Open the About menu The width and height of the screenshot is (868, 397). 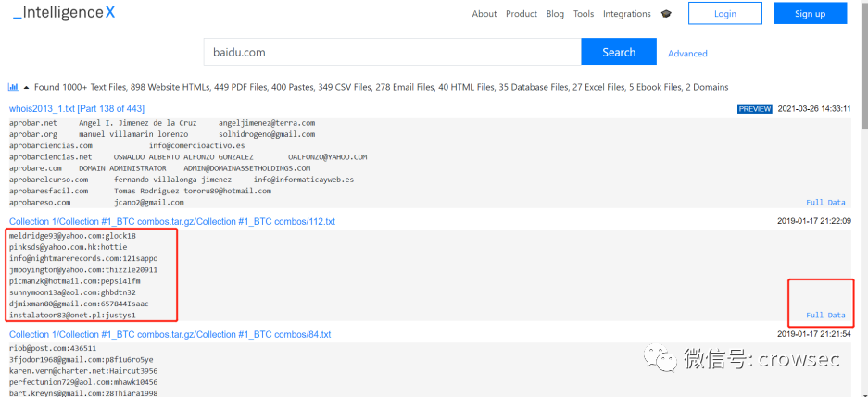[x=484, y=14]
